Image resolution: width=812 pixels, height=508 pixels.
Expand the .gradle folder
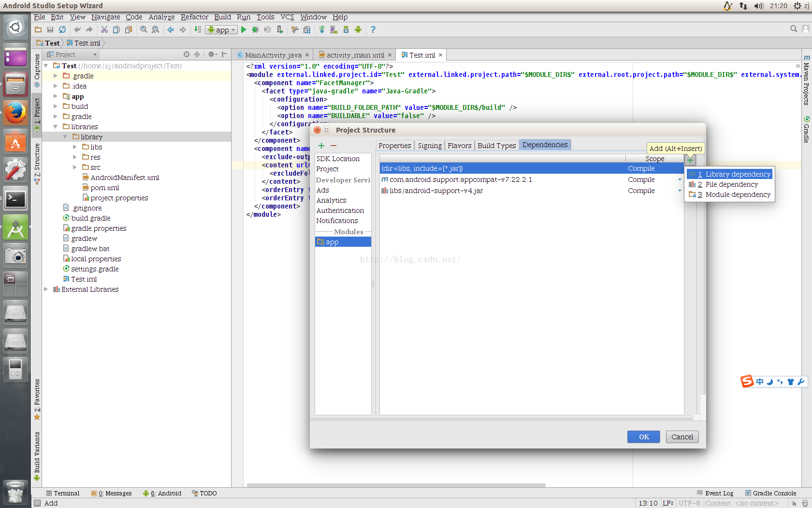point(56,76)
